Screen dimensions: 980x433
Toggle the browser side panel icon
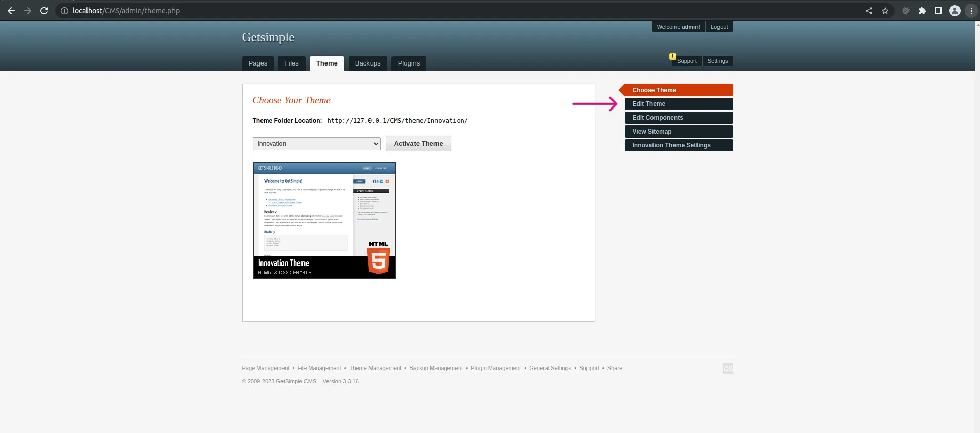click(939, 11)
